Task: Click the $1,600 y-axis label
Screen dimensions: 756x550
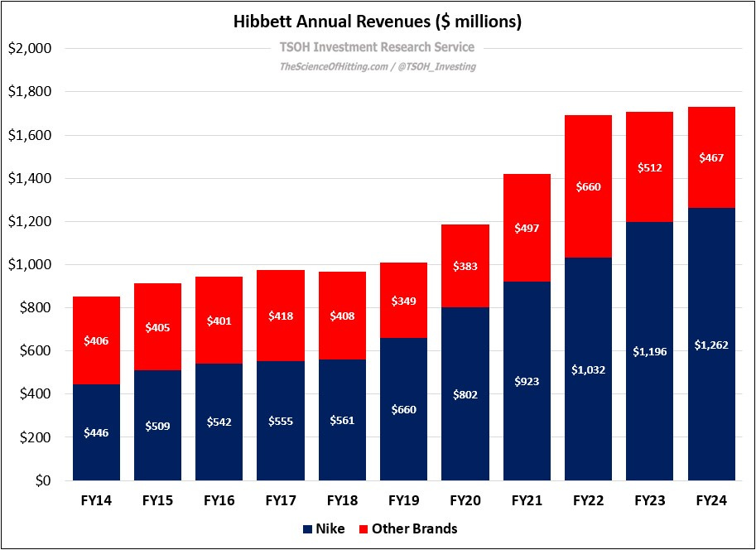Action: point(30,135)
